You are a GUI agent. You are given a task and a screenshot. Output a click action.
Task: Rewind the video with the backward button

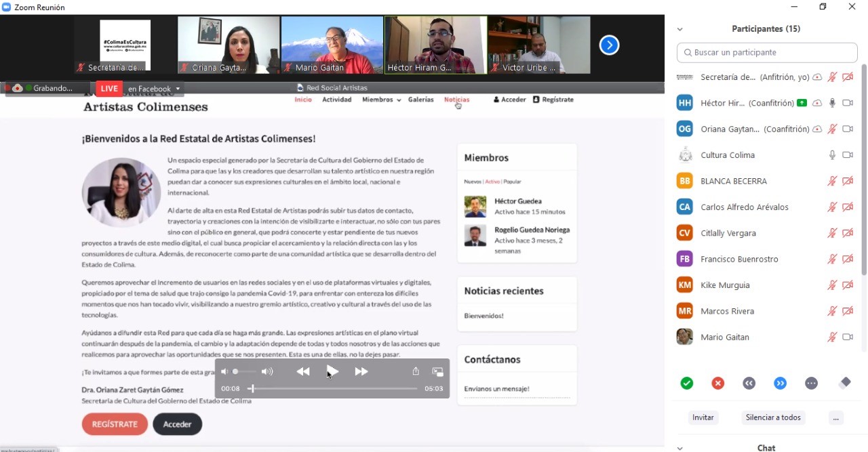click(x=303, y=371)
